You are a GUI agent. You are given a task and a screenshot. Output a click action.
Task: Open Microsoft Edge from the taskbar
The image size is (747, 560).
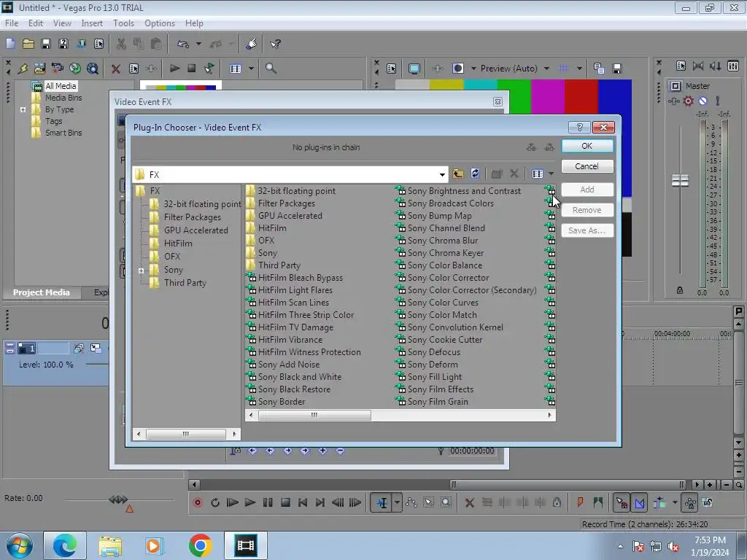coord(65,545)
